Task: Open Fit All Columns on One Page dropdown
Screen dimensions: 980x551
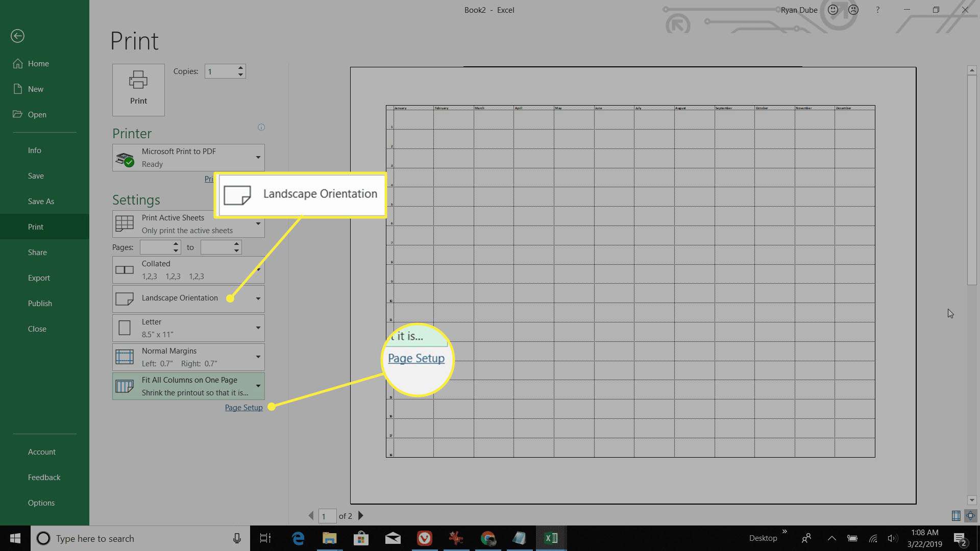Action: tap(188, 386)
